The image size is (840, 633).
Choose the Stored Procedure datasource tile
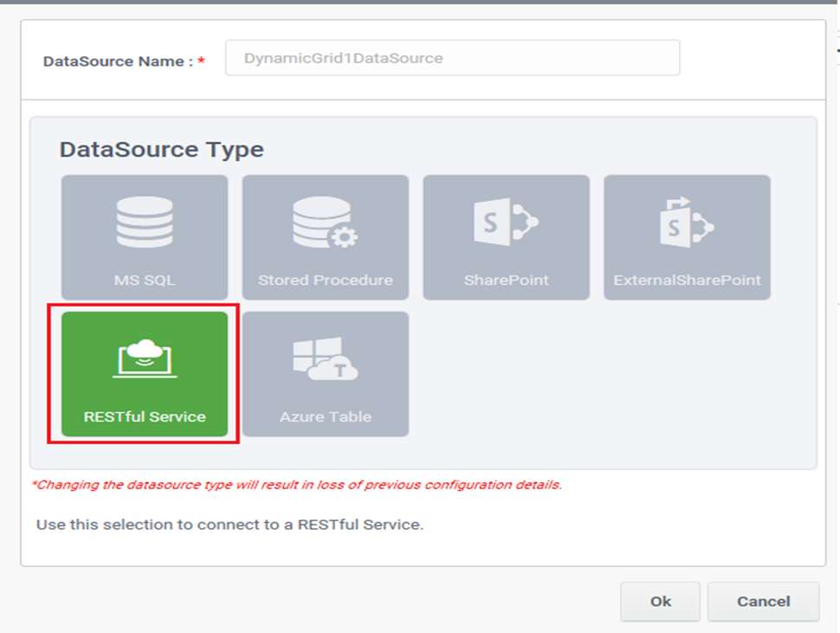pyautogui.click(x=326, y=237)
